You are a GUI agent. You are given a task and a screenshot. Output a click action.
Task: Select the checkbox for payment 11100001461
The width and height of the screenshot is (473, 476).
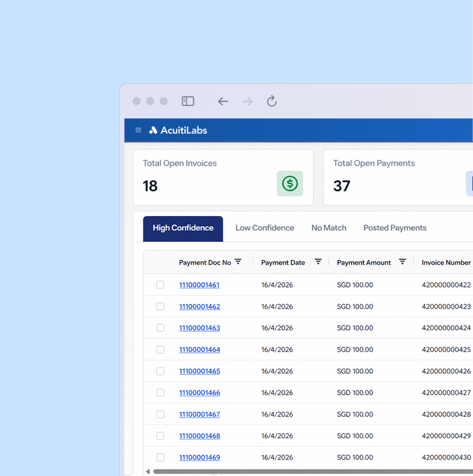pos(160,285)
